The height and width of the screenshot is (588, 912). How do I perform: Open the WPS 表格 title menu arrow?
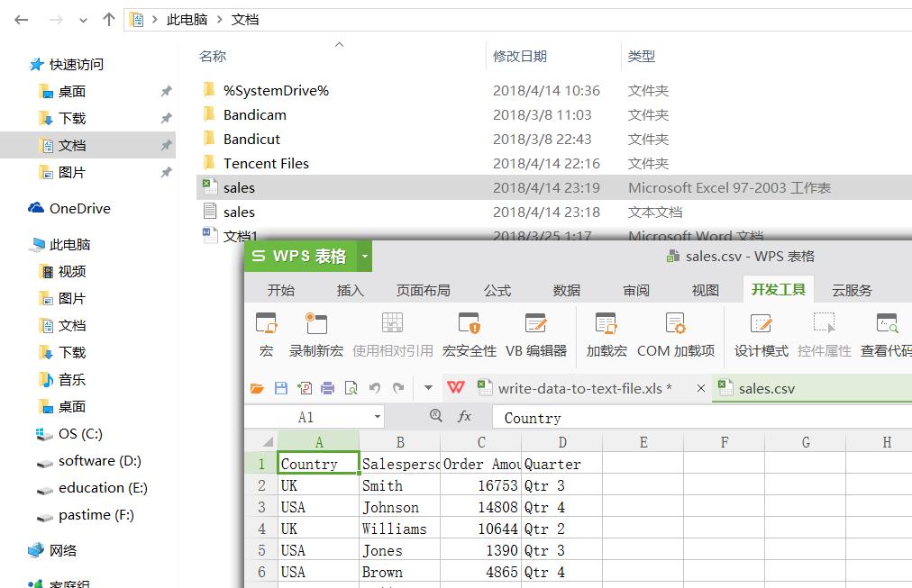364,256
